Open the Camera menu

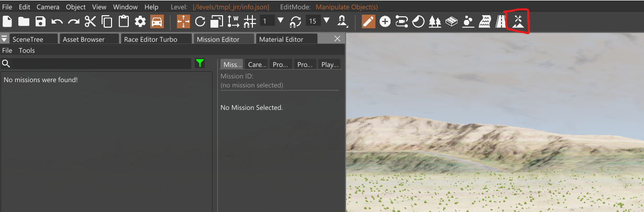48,7
